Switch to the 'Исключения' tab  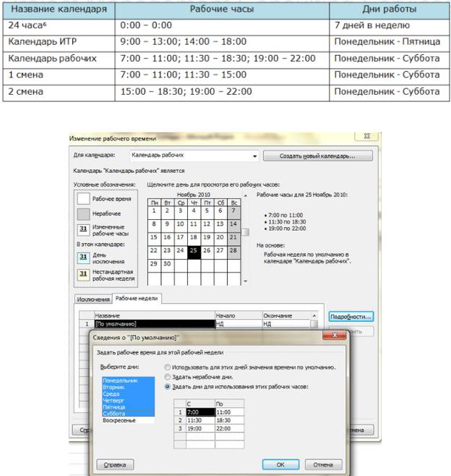point(93,299)
